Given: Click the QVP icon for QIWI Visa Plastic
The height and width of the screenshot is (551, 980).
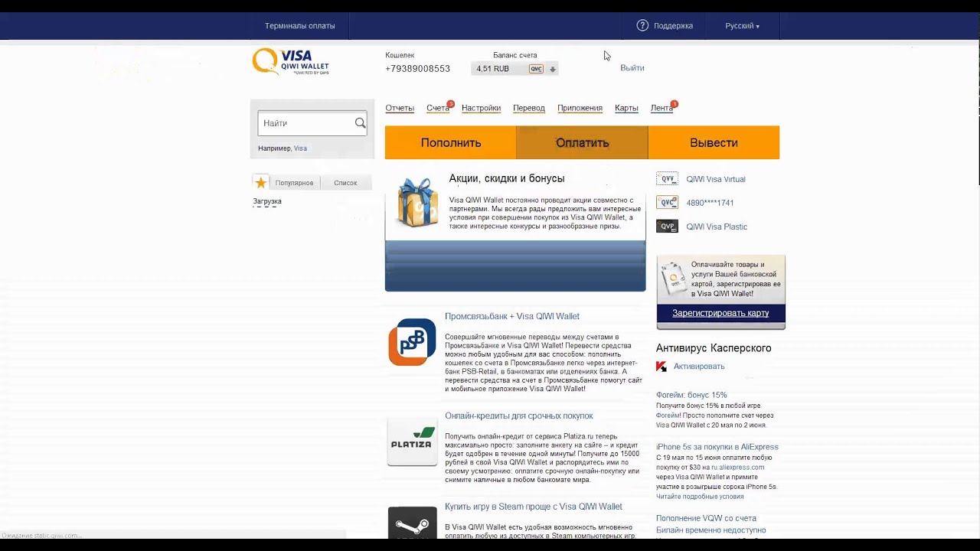Looking at the screenshot, I should click(x=667, y=227).
